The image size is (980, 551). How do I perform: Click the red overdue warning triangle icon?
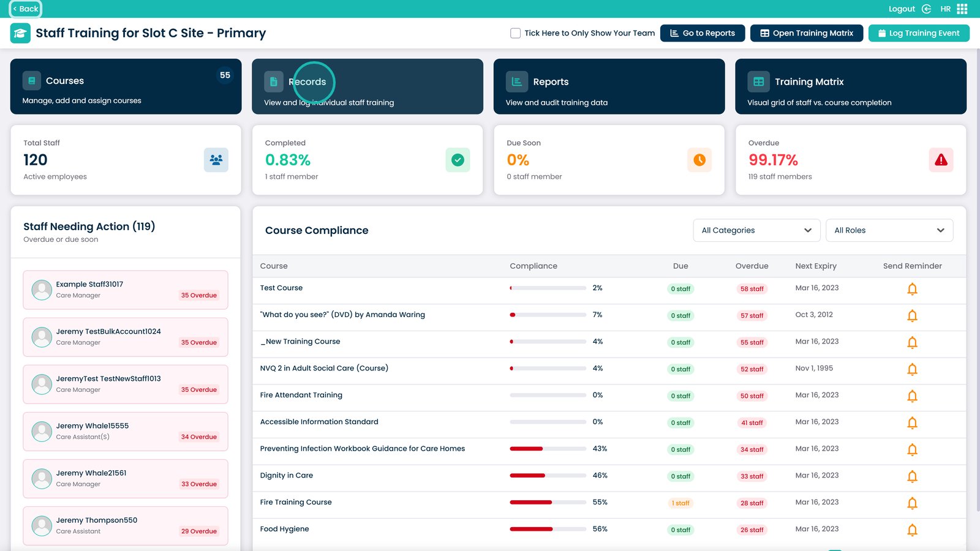coord(941,160)
